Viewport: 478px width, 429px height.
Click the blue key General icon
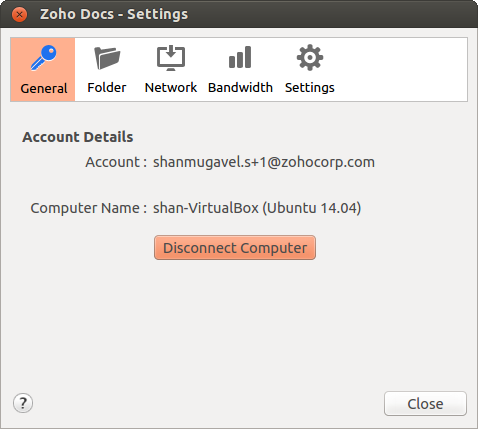pos(44,58)
